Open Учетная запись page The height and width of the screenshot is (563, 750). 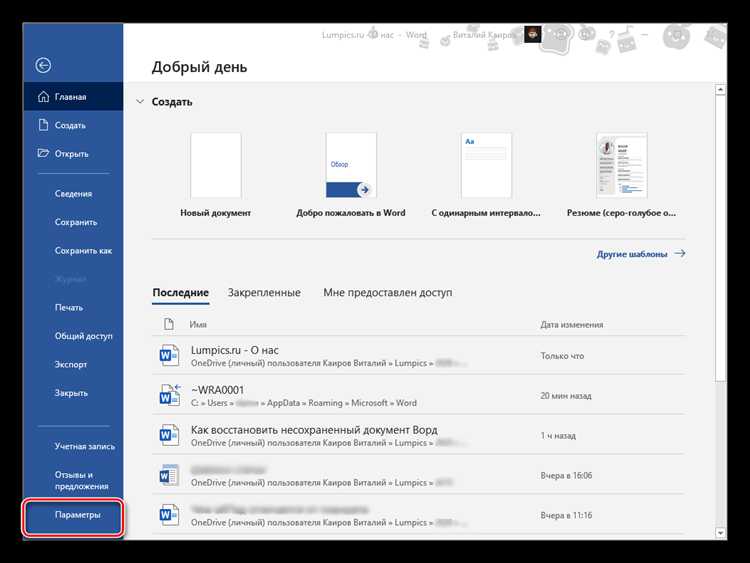click(x=73, y=446)
